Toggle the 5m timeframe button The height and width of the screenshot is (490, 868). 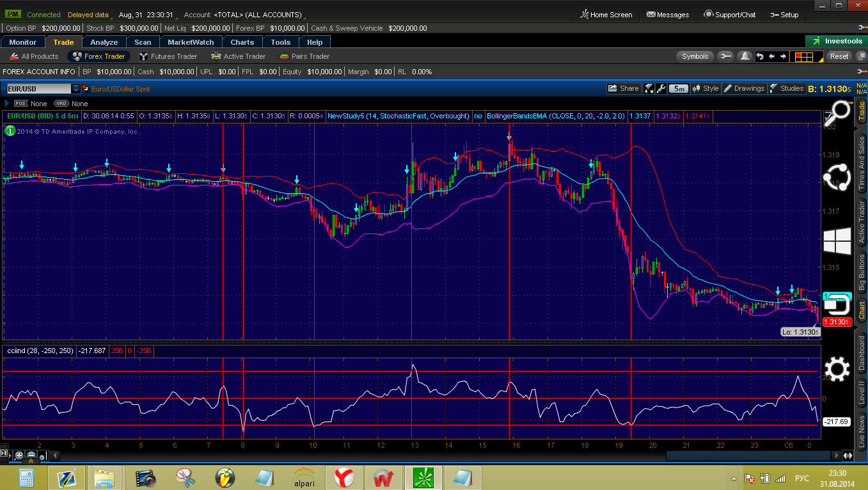[678, 89]
